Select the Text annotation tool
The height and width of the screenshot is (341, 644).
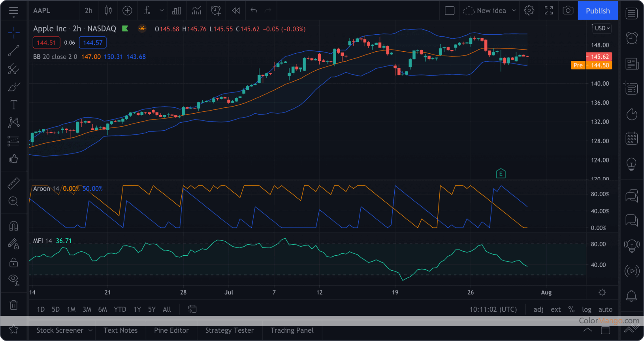click(x=13, y=105)
